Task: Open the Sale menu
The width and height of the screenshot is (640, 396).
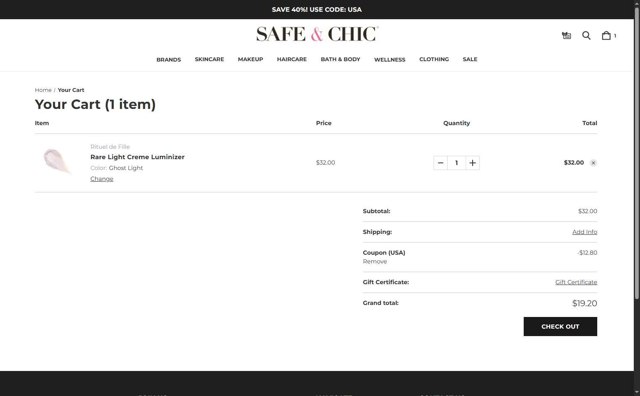Action: coord(470,59)
